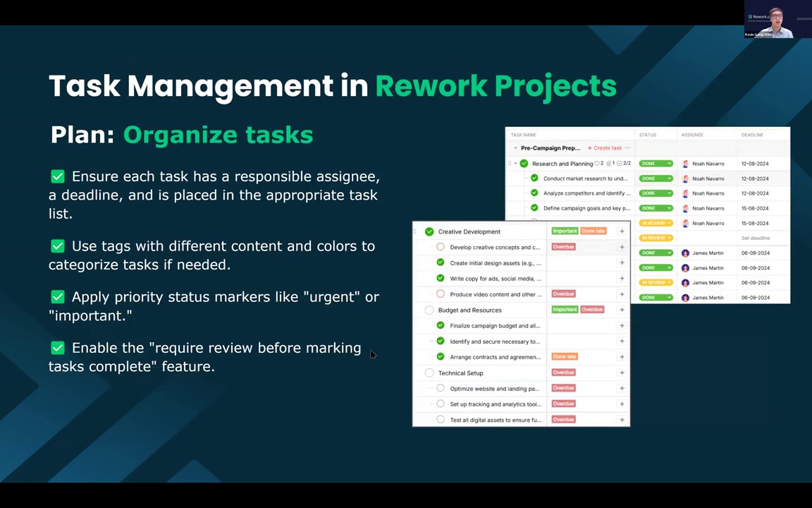Click Noah Navarro avatar in Analyze competitors row

(x=685, y=193)
